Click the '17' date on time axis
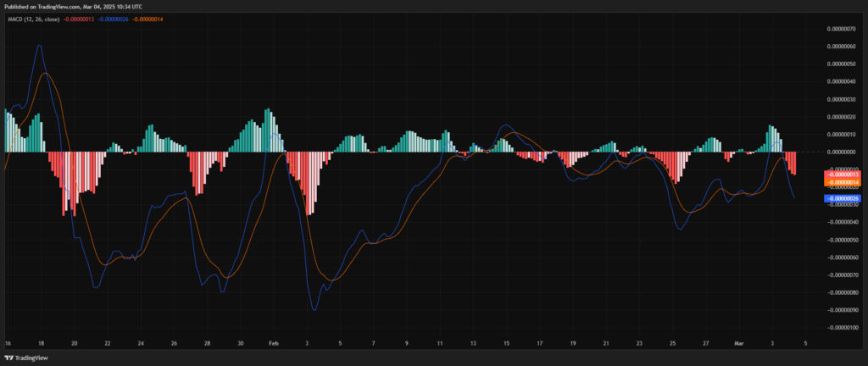The image size is (868, 366). coord(540,343)
